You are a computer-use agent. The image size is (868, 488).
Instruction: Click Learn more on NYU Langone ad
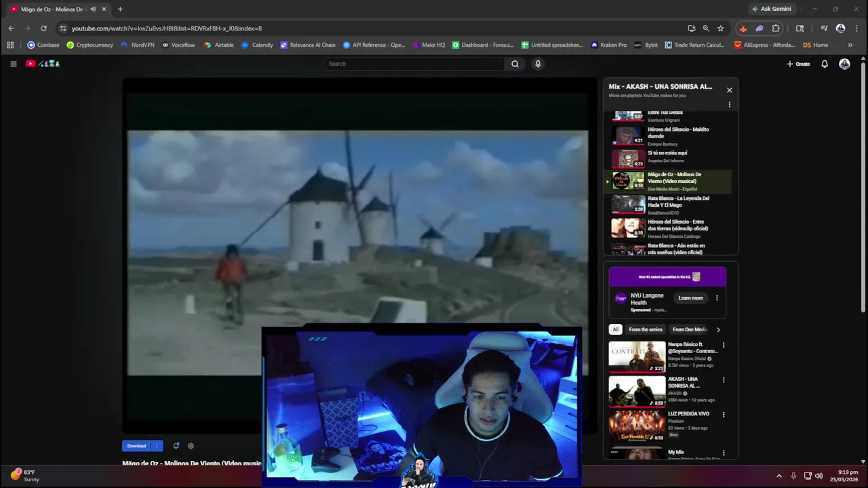click(x=690, y=298)
